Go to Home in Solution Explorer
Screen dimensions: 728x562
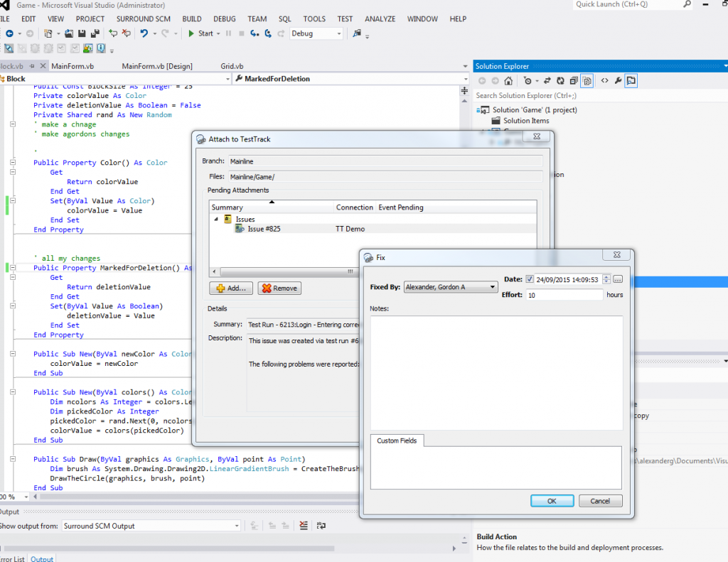coord(508,81)
